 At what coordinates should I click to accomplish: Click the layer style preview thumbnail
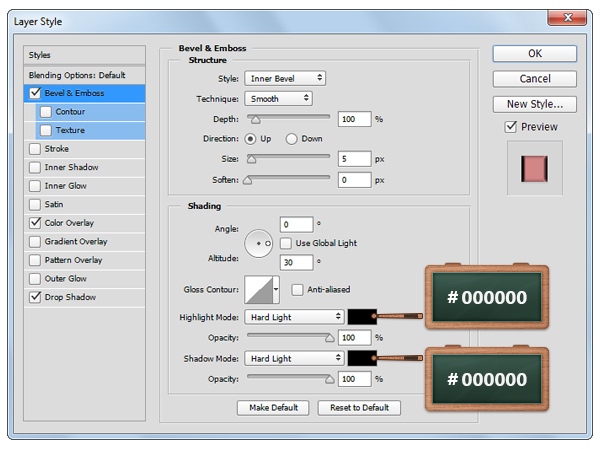(534, 168)
